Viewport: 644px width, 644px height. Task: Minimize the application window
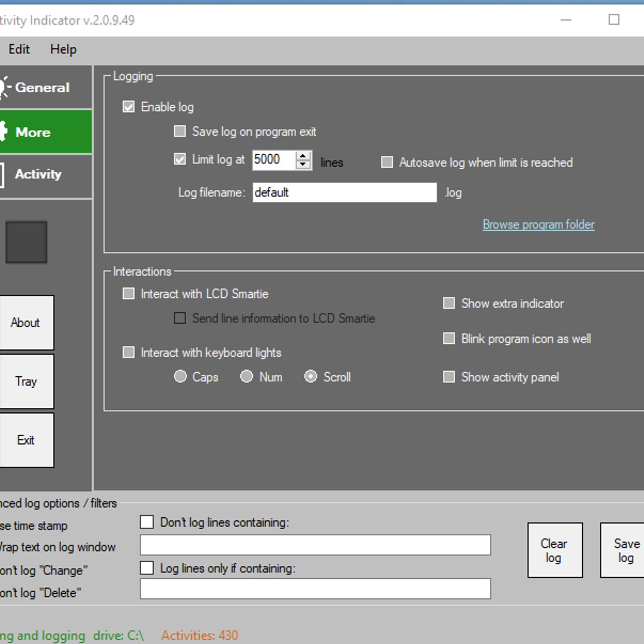pyautogui.click(x=566, y=20)
